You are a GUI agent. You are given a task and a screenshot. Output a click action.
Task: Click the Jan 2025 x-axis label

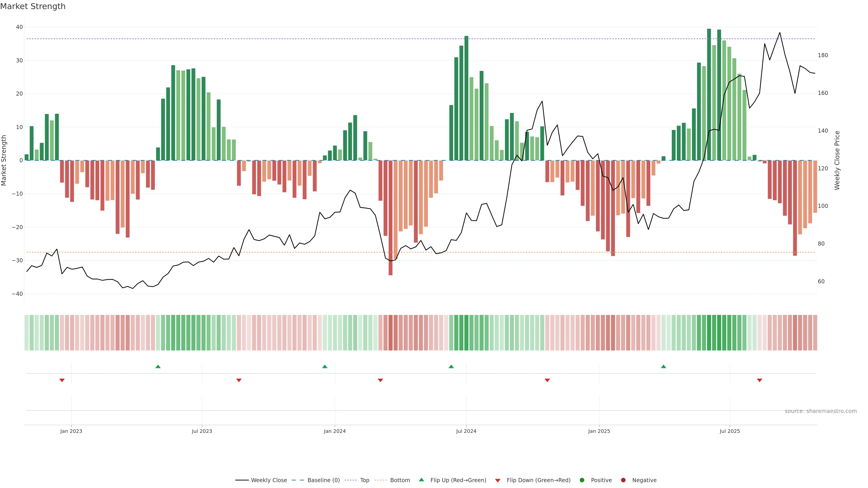pyautogui.click(x=599, y=431)
